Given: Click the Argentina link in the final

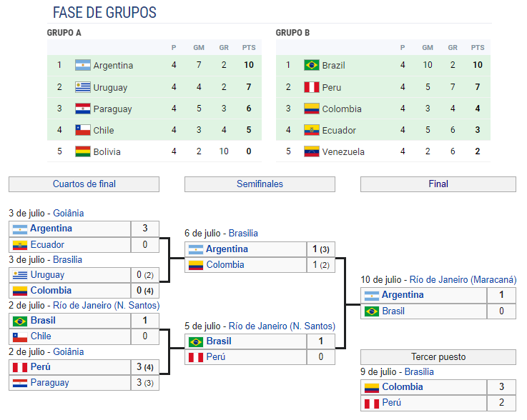Looking at the screenshot, I should [x=403, y=295].
